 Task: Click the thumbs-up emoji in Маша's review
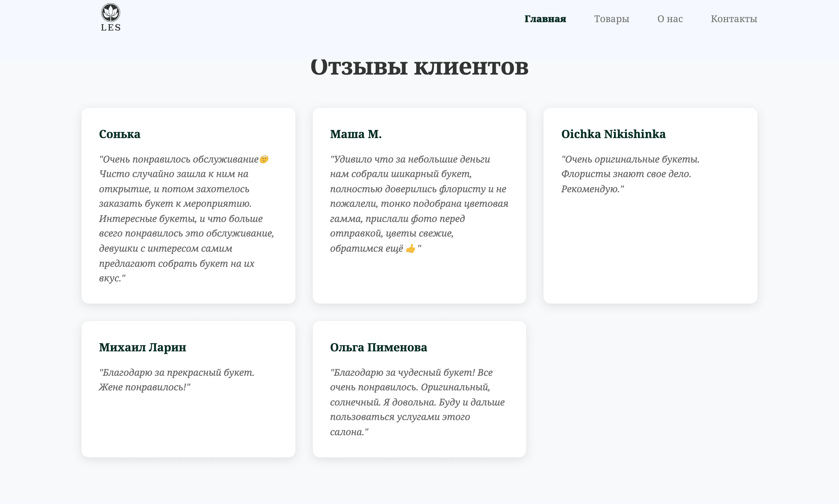coord(410,249)
